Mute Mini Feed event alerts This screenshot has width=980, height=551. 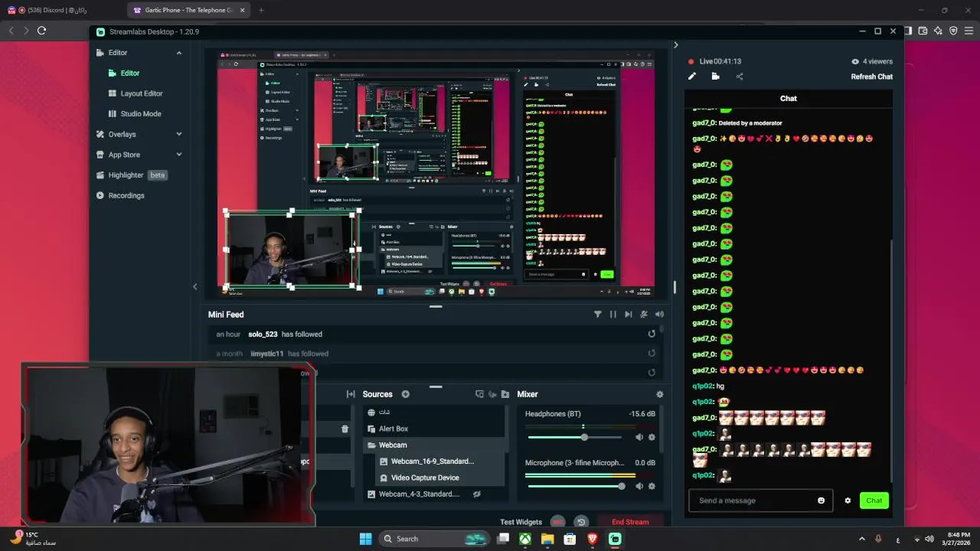(644, 315)
